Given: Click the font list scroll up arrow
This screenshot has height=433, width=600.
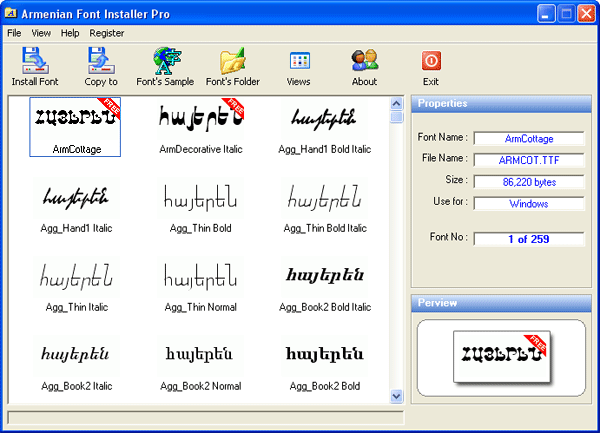Looking at the screenshot, I should coord(396,103).
